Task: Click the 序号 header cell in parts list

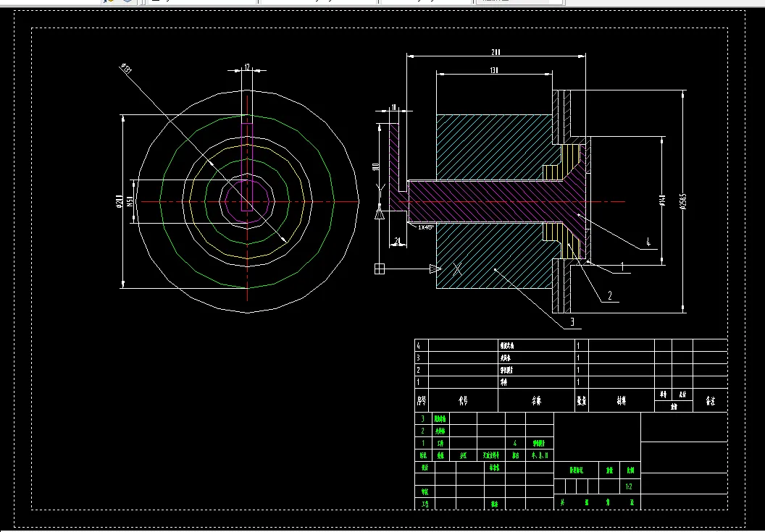Action: coord(422,401)
